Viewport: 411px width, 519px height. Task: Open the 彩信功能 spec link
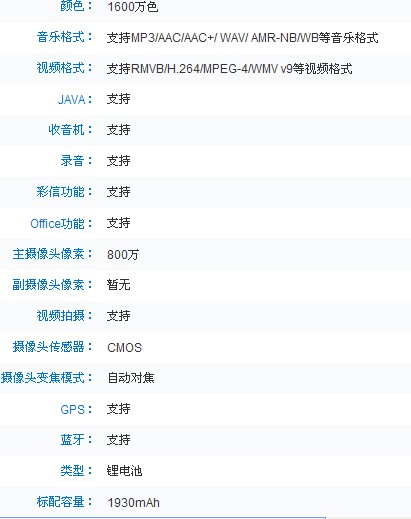(60, 192)
